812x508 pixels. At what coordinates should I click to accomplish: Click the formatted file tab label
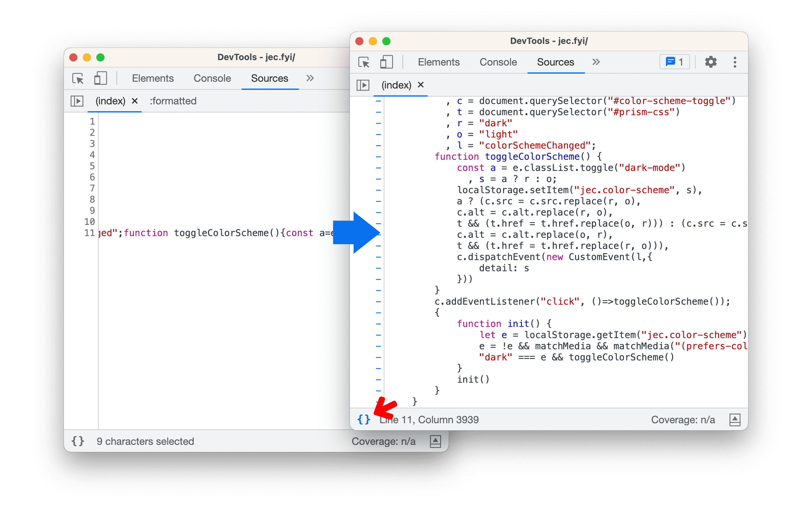point(171,101)
